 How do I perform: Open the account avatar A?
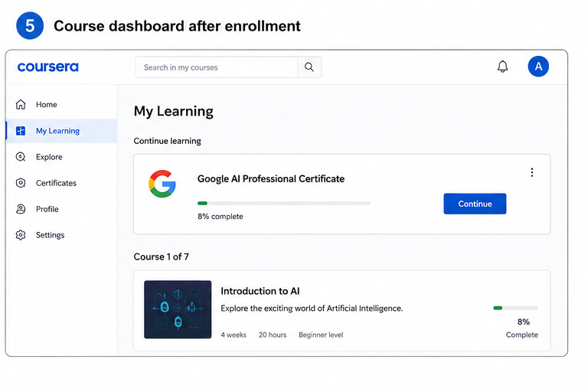pyautogui.click(x=538, y=67)
